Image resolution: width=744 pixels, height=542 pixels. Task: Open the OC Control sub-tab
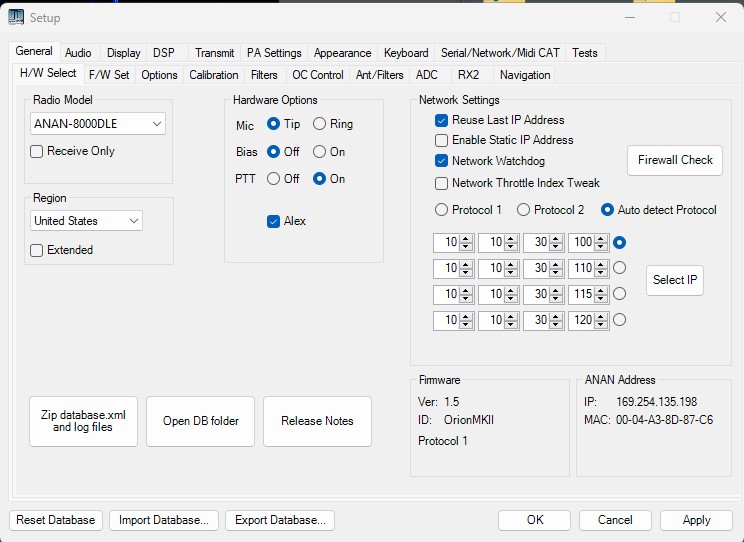[x=318, y=75]
